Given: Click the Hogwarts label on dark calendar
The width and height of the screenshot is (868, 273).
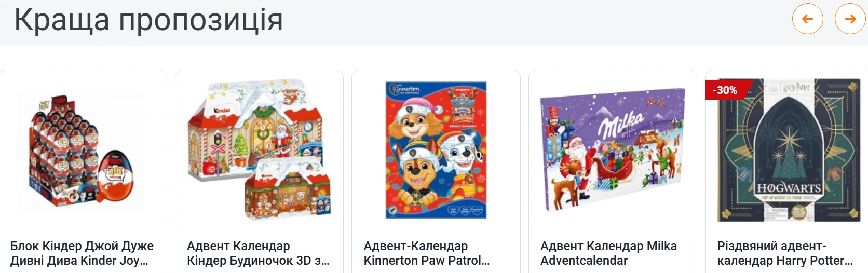Looking at the screenshot, I should [x=788, y=188].
